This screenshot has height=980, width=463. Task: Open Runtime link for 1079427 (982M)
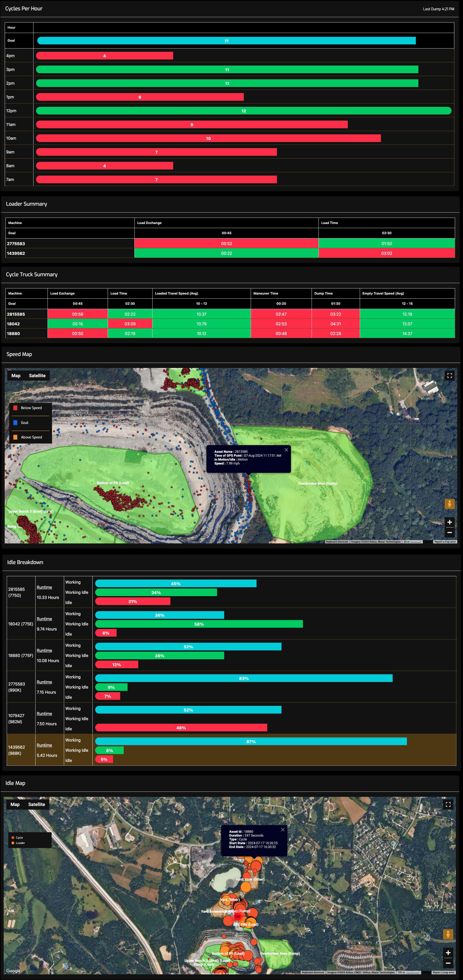pyautogui.click(x=44, y=714)
